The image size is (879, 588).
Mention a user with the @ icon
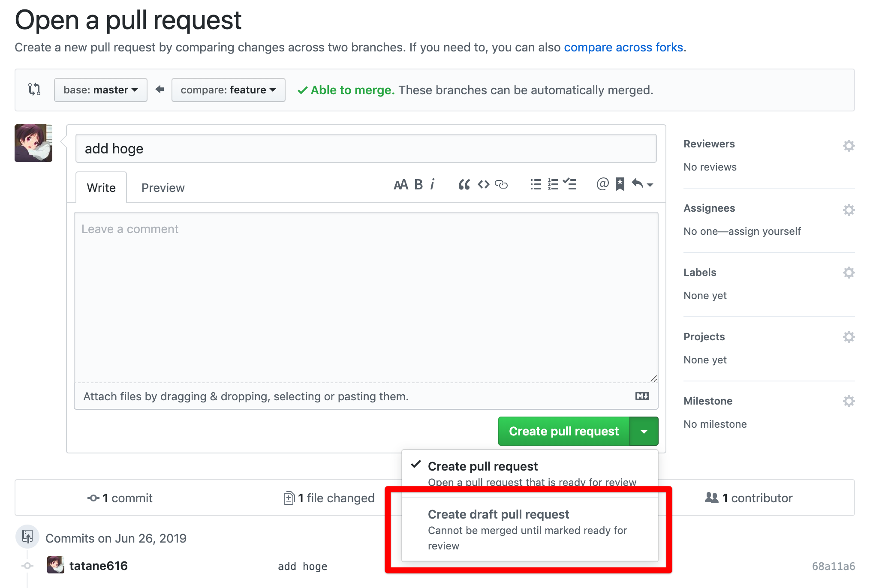point(602,184)
